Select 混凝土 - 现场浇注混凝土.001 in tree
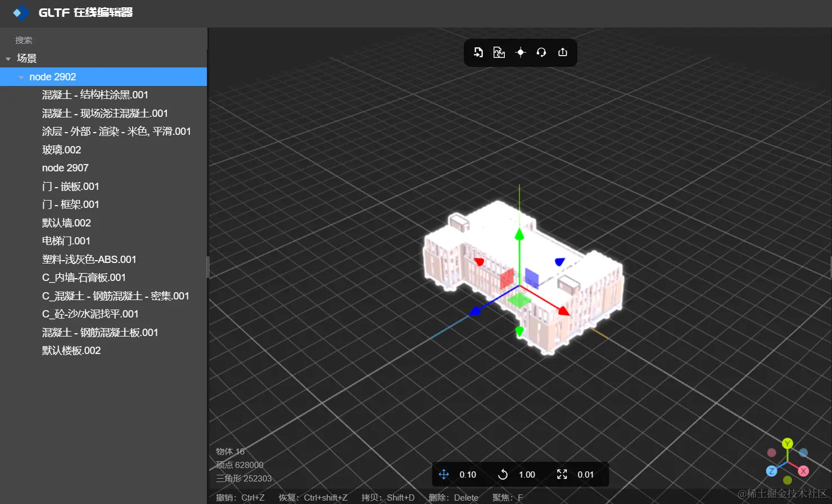Screen dimensions: 832x504 [x=103, y=113]
